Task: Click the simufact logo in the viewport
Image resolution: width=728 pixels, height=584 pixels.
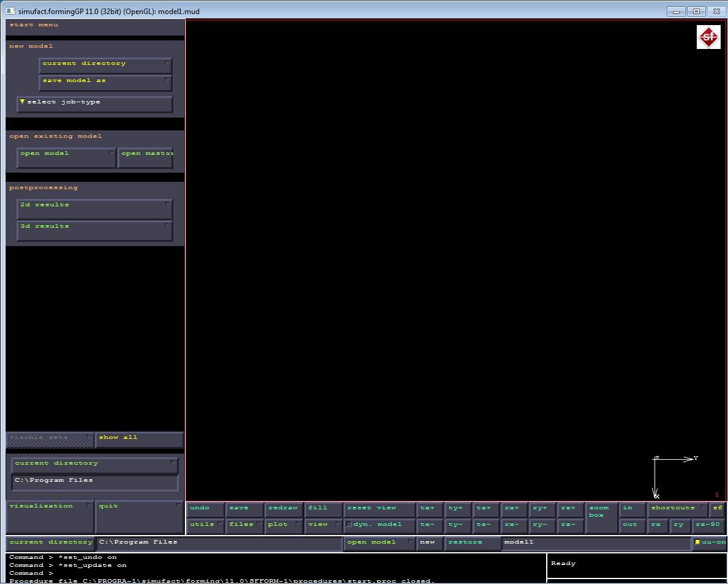Action: pyautogui.click(x=708, y=37)
